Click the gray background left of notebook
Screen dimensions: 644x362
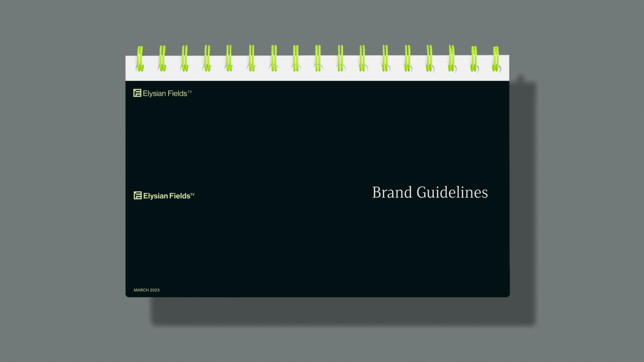pyautogui.click(x=63, y=181)
